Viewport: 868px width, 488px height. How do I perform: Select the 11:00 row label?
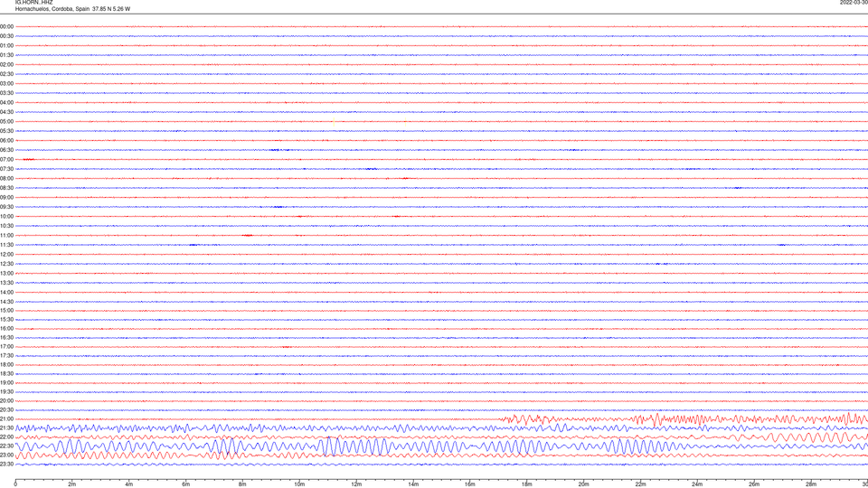pos(6,236)
